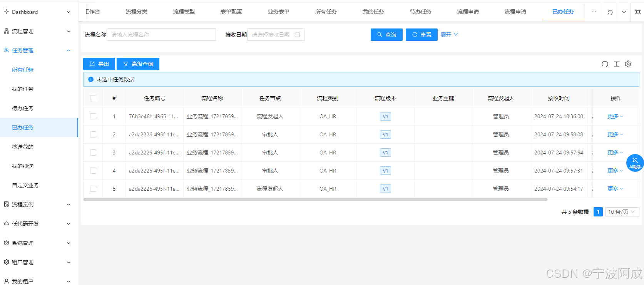Viewport: 644px width, 285px height.
Task: Switch to the 业务表单 tab
Action: (x=279, y=12)
